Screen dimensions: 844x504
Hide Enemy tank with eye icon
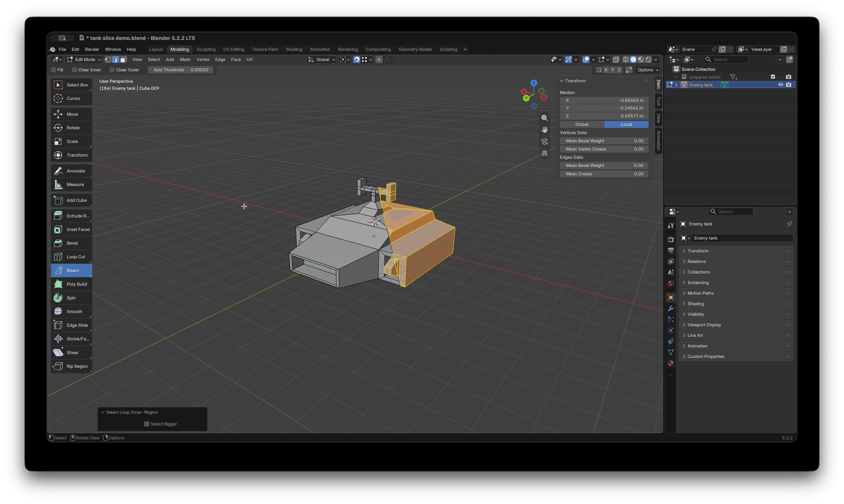[780, 85]
